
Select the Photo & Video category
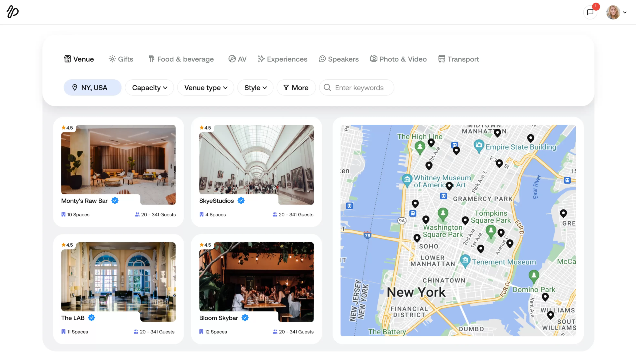[x=398, y=59]
